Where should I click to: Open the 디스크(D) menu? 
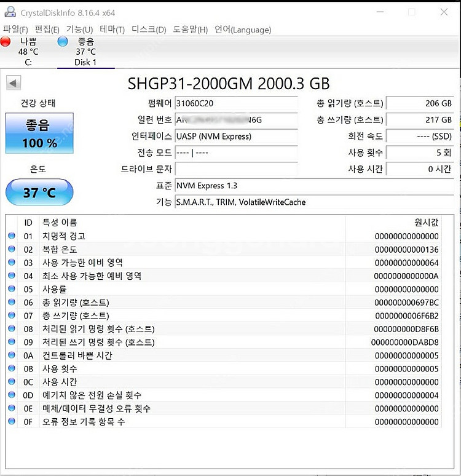(149, 30)
